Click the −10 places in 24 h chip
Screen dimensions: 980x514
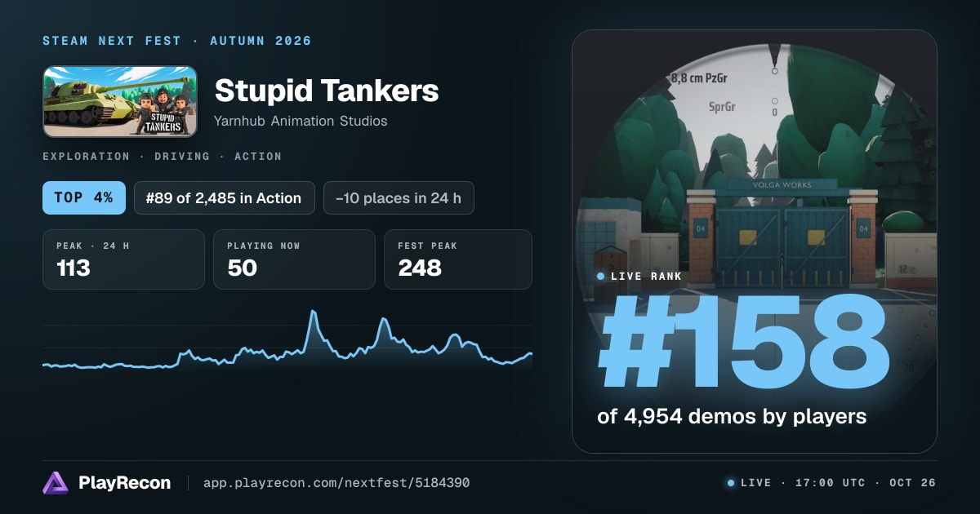coord(399,198)
